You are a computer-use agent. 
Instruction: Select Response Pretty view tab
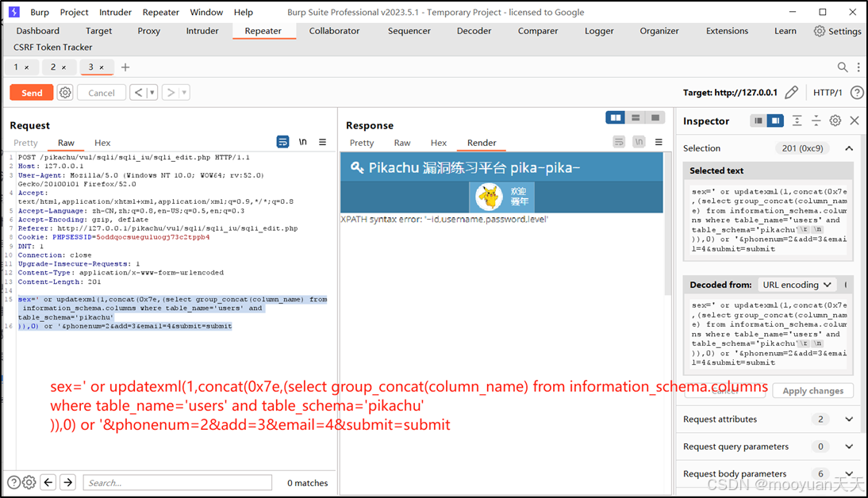pyautogui.click(x=362, y=143)
